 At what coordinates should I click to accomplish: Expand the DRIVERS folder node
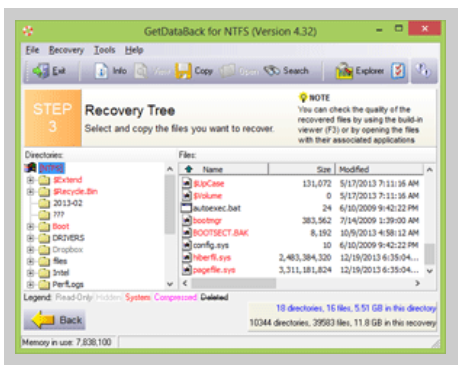coord(30,238)
